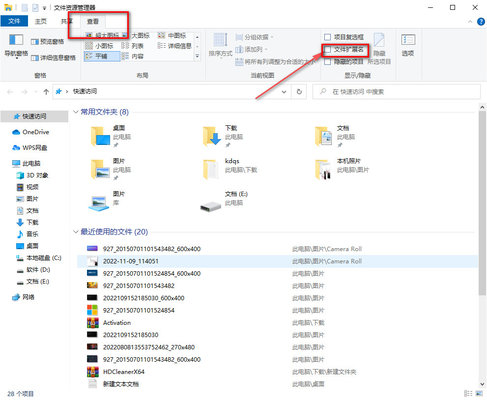Open the 导航窗格 navigation pane icon
Screen dimensions: 487x400
(16, 40)
